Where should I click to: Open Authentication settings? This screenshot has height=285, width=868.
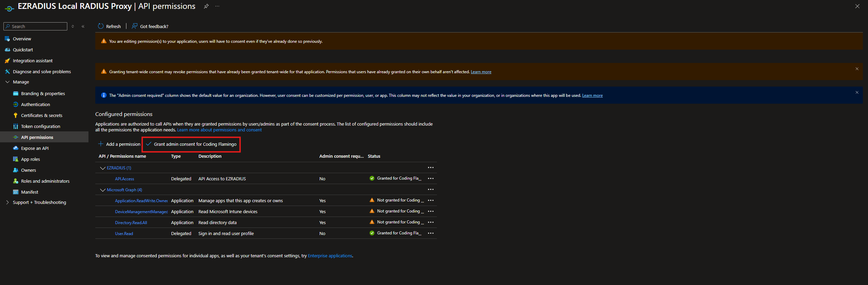(36, 104)
